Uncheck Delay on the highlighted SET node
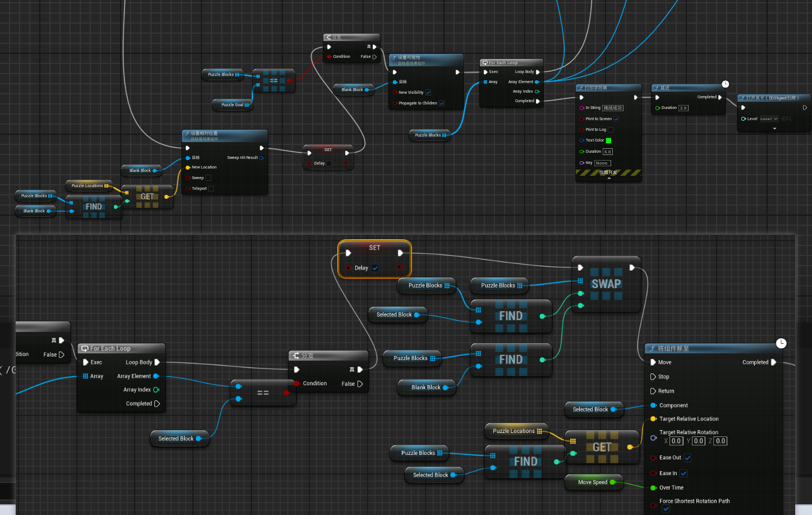The width and height of the screenshot is (812, 515). click(x=375, y=268)
